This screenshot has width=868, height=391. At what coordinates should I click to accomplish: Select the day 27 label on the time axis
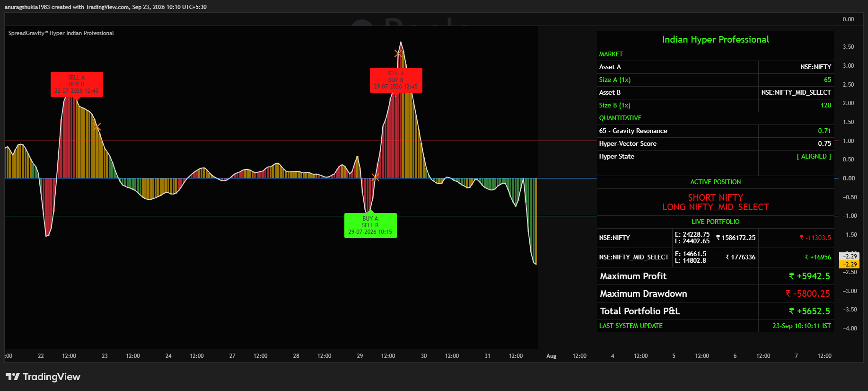pos(232,356)
